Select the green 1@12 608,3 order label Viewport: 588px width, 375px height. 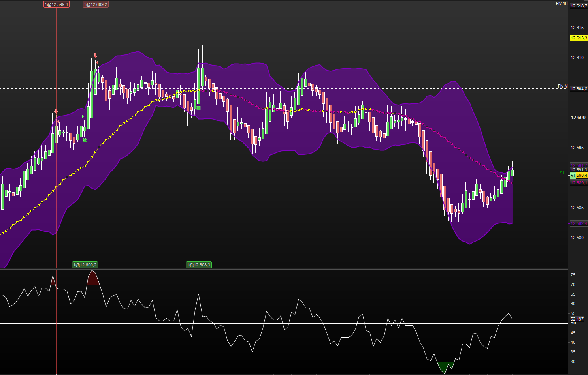(198, 265)
